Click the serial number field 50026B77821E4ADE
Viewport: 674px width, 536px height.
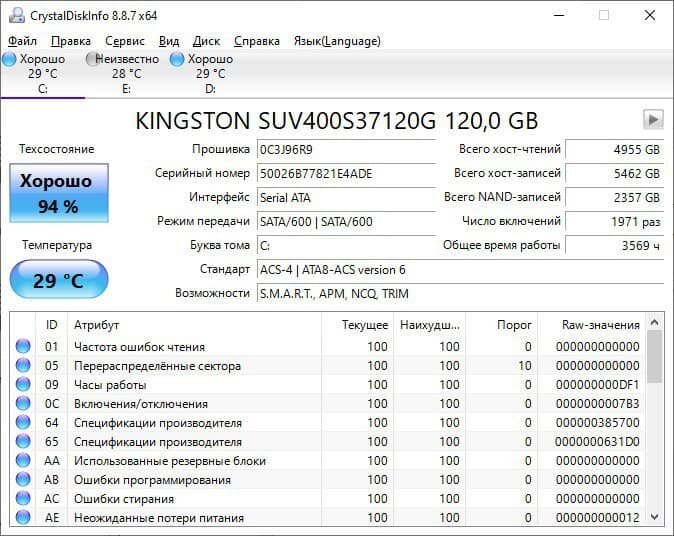click(346, 174)
